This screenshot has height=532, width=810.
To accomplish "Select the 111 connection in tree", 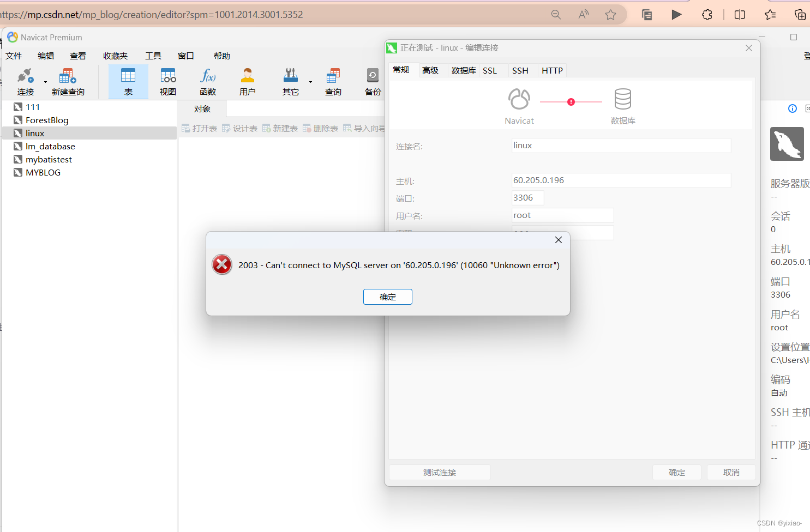I will pos(89,107).
